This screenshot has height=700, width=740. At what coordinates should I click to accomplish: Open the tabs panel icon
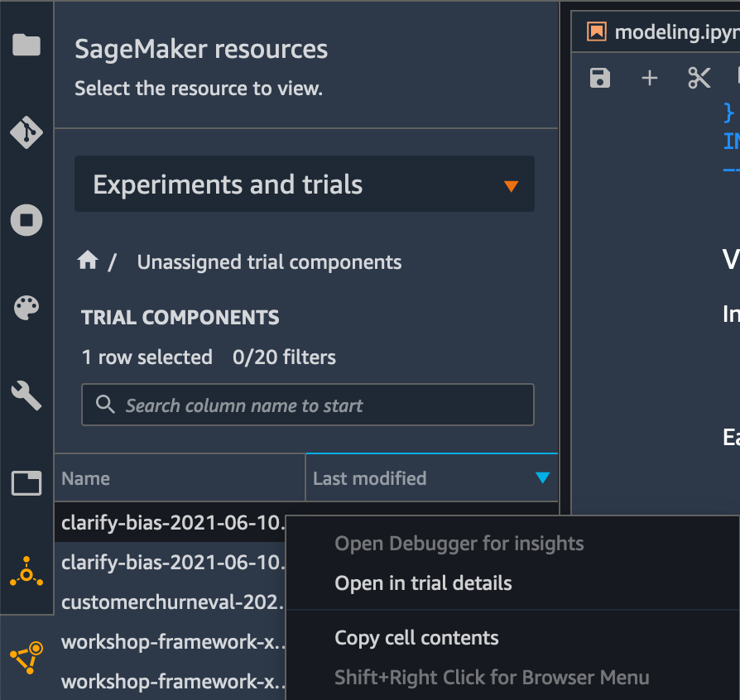pyautogui.click(x=26, y=483)
